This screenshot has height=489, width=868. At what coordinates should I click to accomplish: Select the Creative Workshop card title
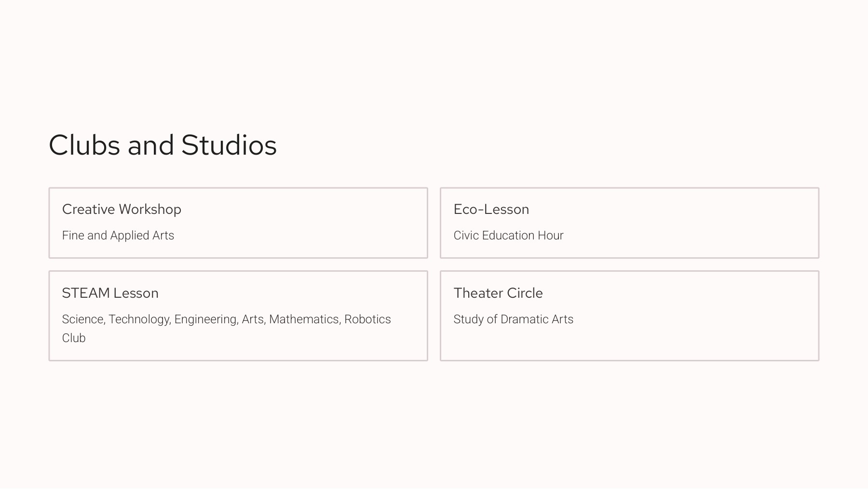122,209
